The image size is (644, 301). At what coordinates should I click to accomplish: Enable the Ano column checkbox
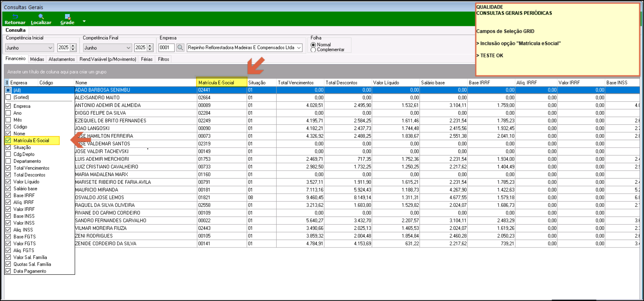8,113
